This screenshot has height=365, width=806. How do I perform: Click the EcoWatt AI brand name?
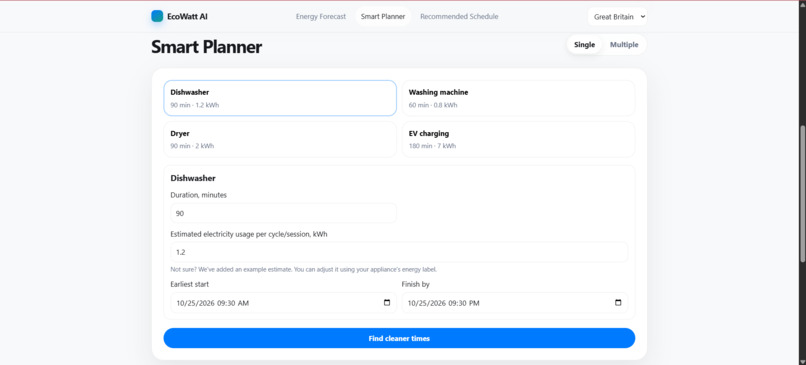(188, 16)
